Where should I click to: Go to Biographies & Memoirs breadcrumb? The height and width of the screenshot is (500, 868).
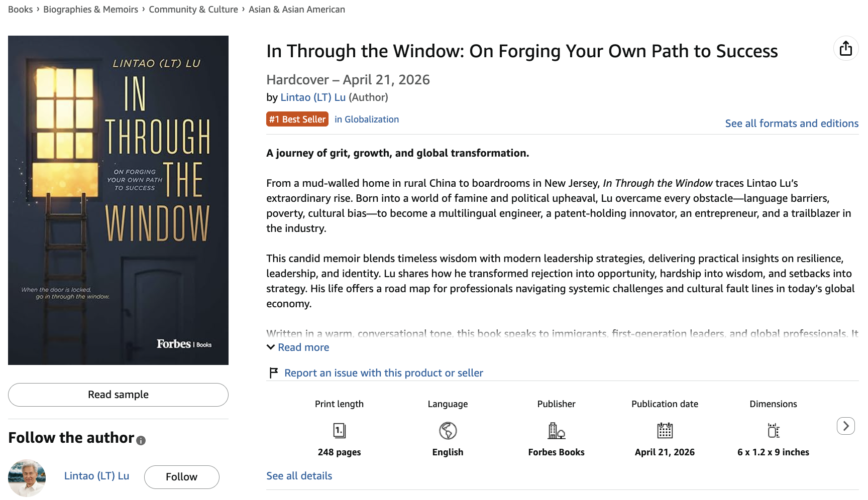(x=90, y=10)
